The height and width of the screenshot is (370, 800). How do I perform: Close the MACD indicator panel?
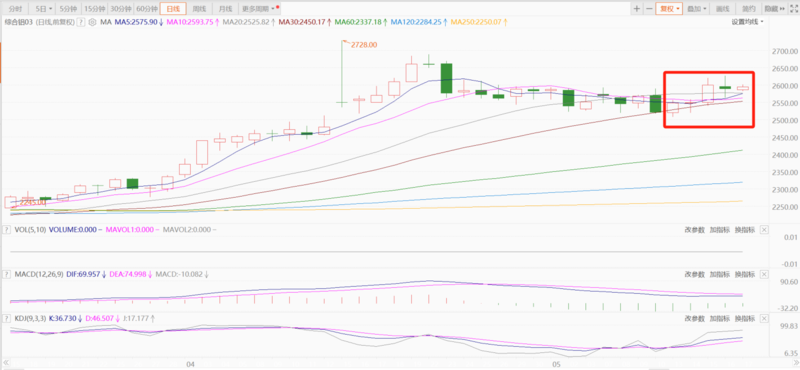(x=764, y=274)
